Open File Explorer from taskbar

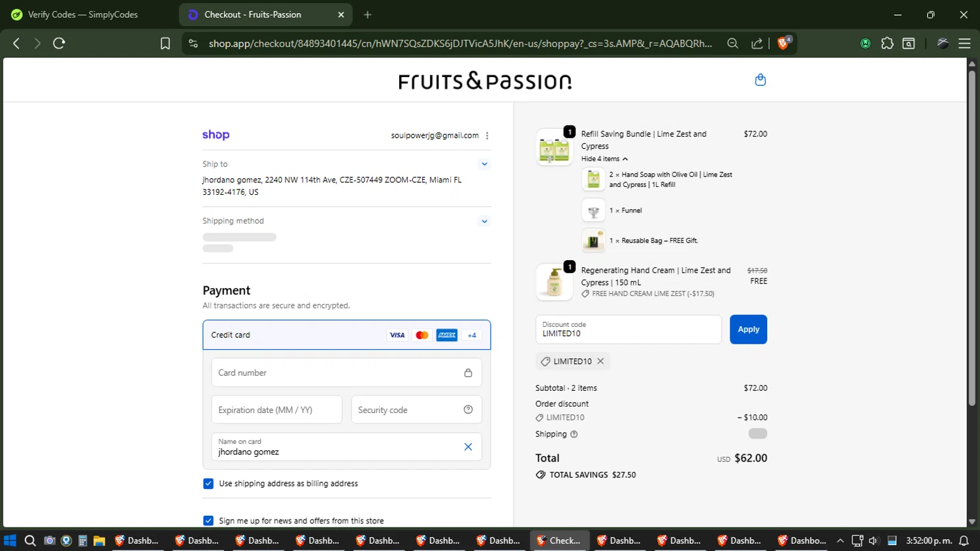(x=99, y=541)
